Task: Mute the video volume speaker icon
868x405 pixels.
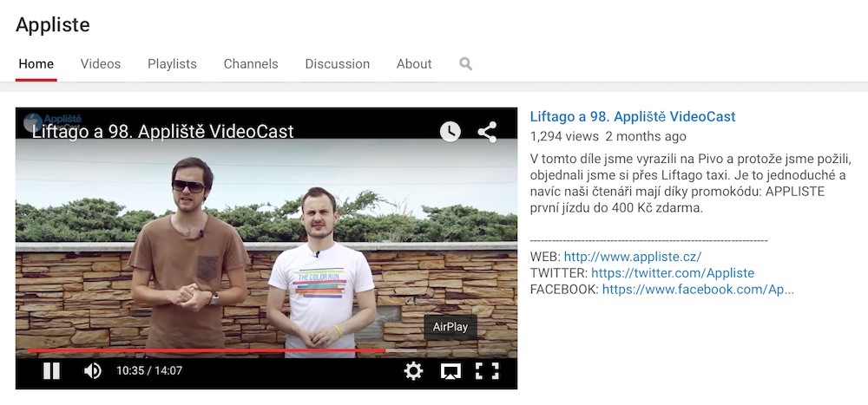Action: tap(92, 371)
